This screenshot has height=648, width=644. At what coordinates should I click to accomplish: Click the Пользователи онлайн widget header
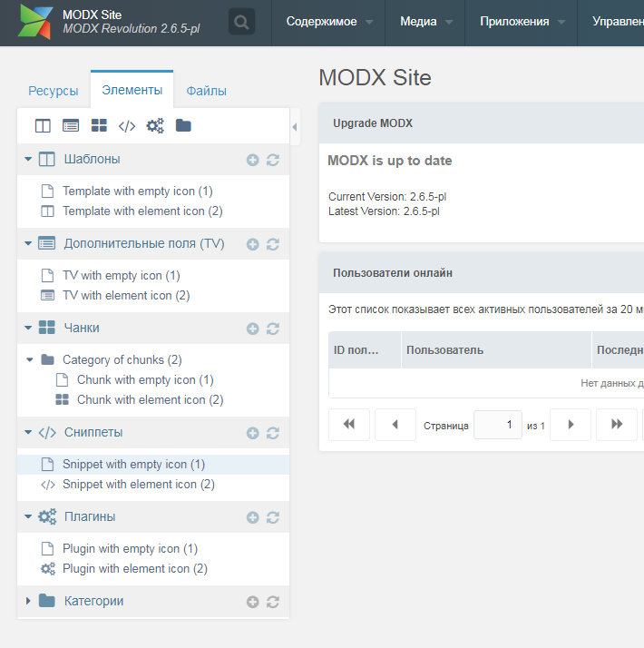[x=482, y=273]
